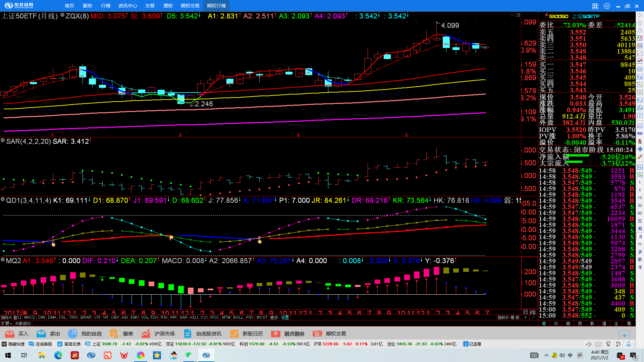Expand the 指标A indicator list

point(6,317)
